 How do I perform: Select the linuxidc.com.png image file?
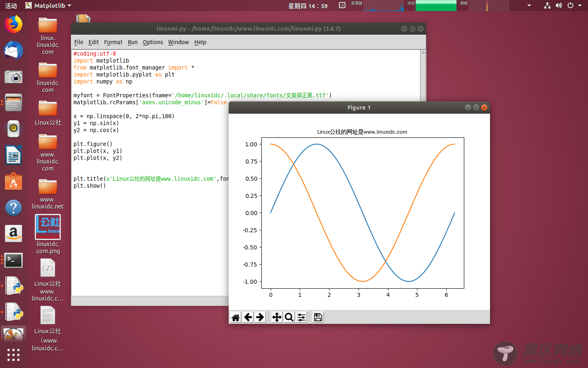(48, 234)
